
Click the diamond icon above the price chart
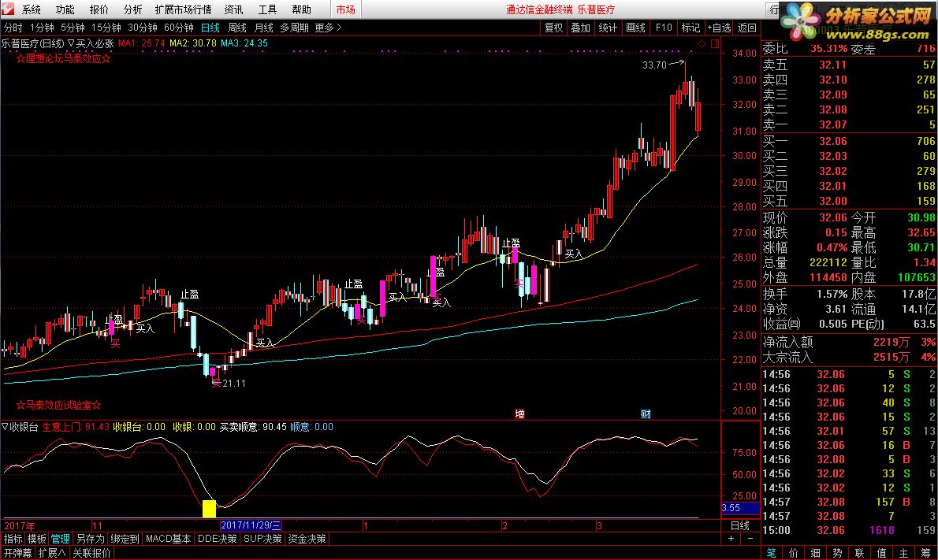pyautogui.click(x=702, y=43)
